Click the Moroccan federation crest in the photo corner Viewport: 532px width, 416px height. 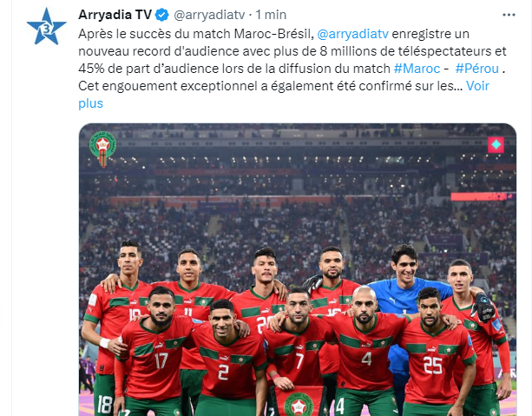102,149
